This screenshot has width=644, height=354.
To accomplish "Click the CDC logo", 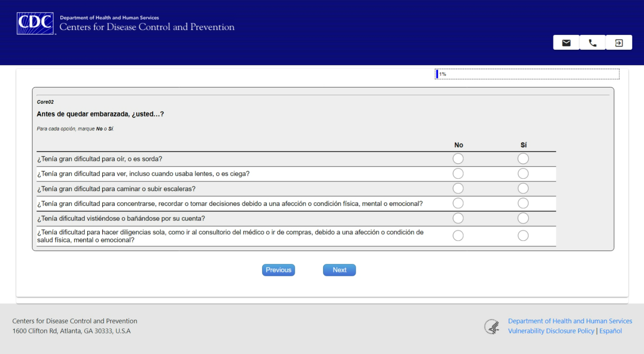I will 35,23.
